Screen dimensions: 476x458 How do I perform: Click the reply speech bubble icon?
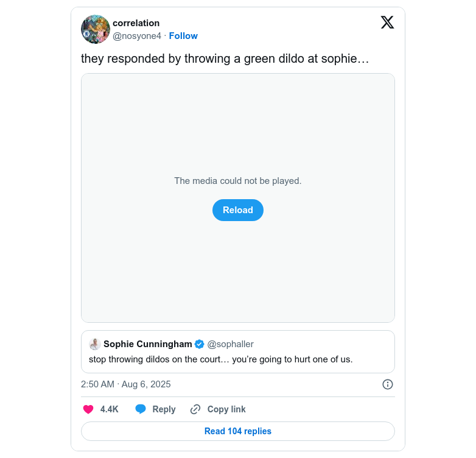pos(141,409)
